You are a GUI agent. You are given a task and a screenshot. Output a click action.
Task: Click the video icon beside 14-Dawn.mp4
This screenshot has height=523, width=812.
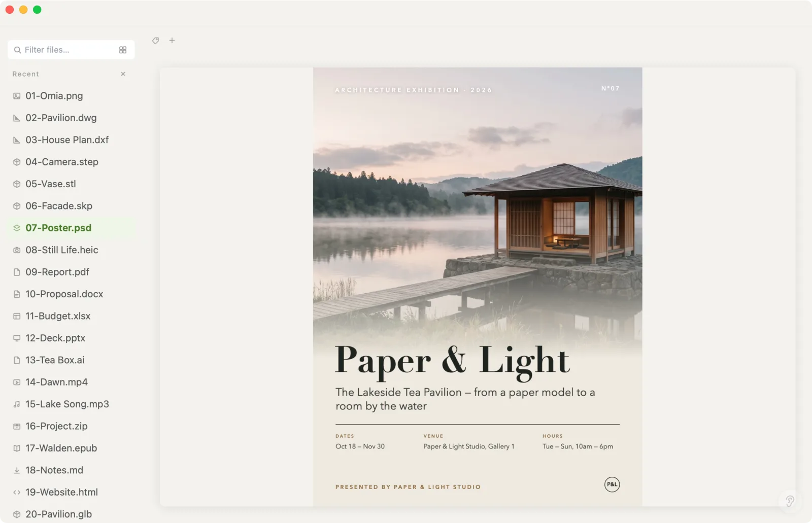click(17, 382)
